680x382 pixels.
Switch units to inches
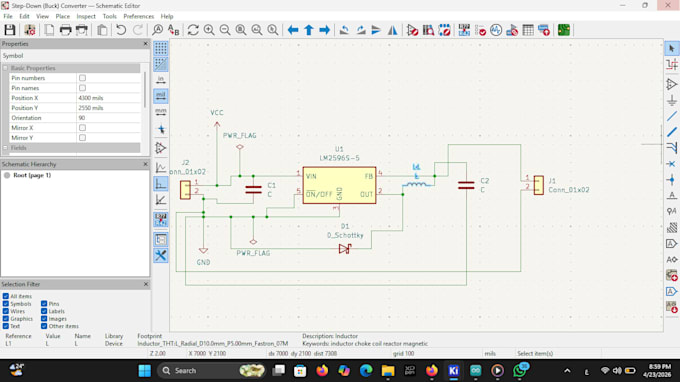pos(160,80)
